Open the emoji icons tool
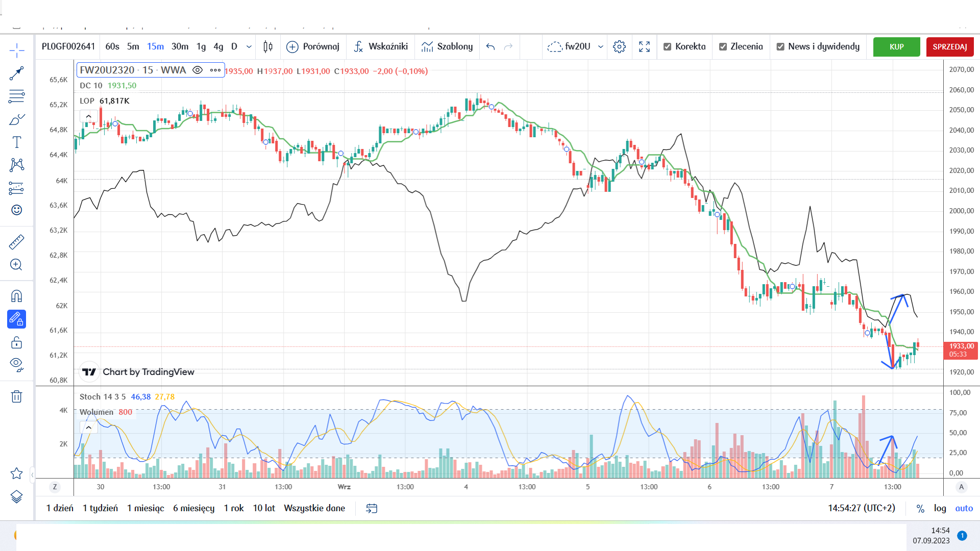980x551 pixels. pos(16,210)
